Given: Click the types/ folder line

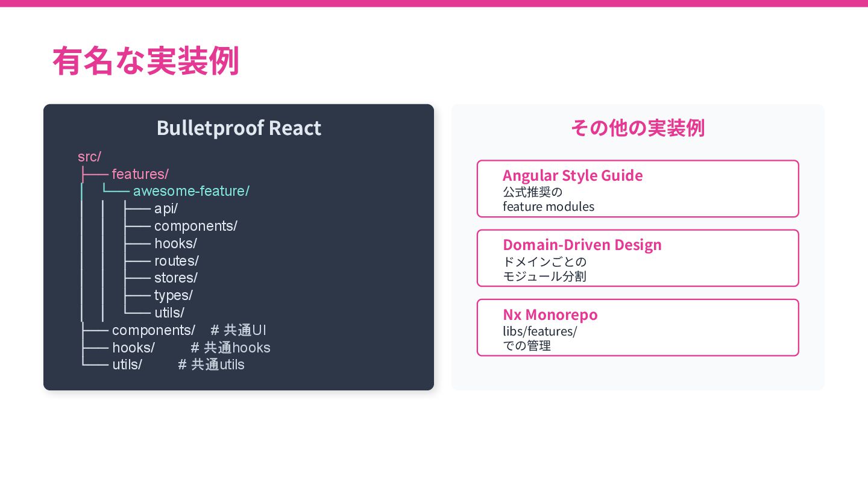Looking at the screenshot, I should coord(173,295).
